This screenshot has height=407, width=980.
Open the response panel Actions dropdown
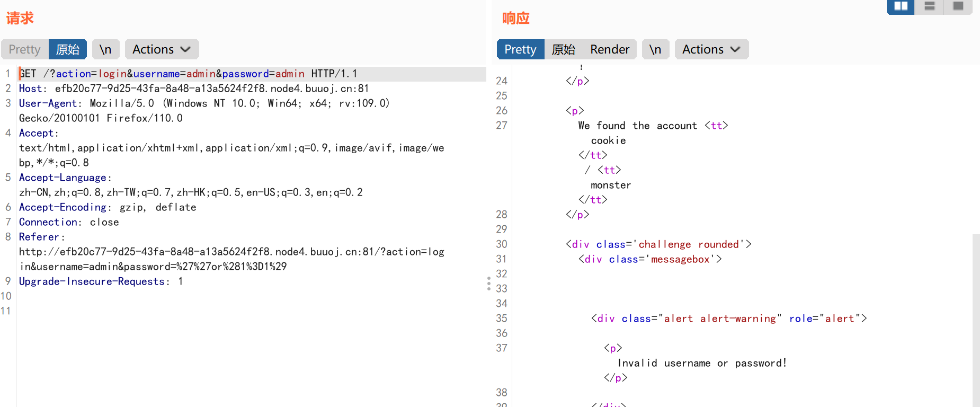pyautogui.click(x=711, y=49)
